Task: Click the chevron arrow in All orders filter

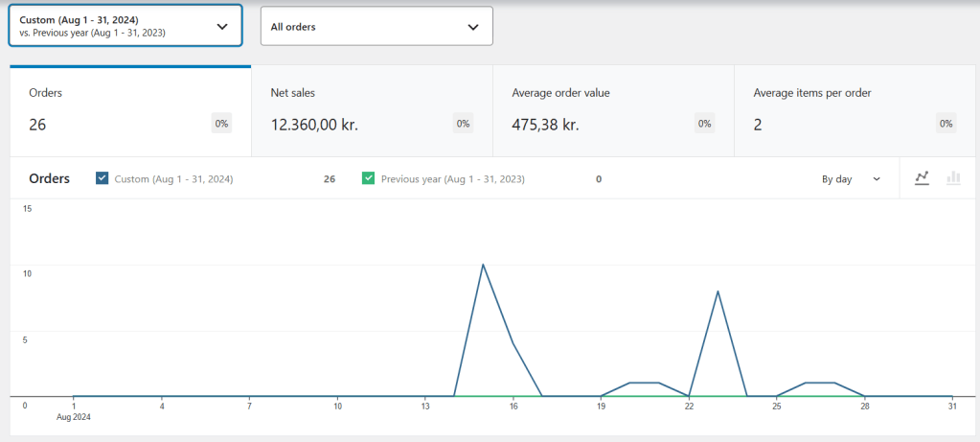Action: click(x=472, y=27)
